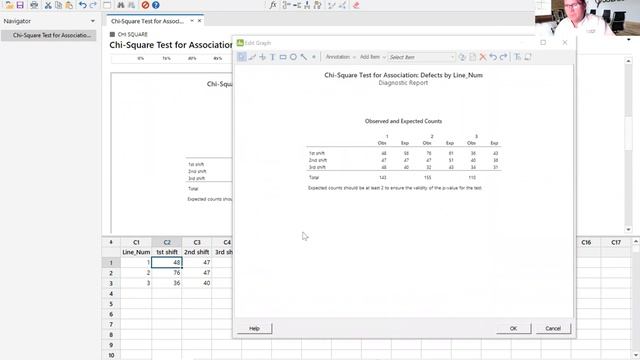Viewport: 640px width, 360px height.
Task: Select worksheet row 5 header
Action: tap(111, 304)
